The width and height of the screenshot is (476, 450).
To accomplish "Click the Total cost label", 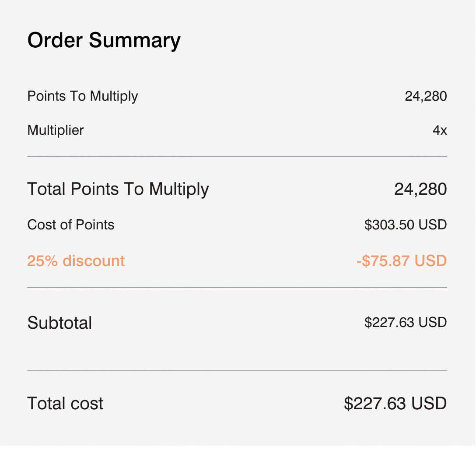I will 65,404.
